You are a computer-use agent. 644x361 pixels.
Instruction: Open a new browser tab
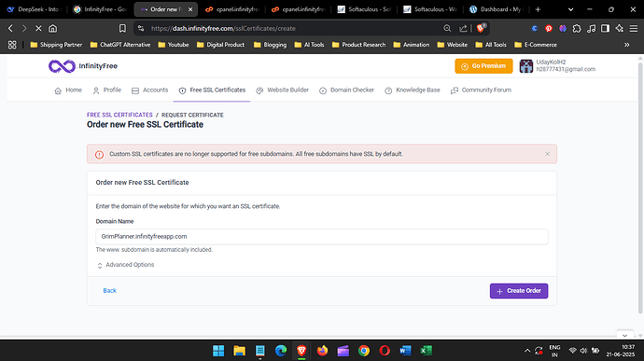[538, 9]
